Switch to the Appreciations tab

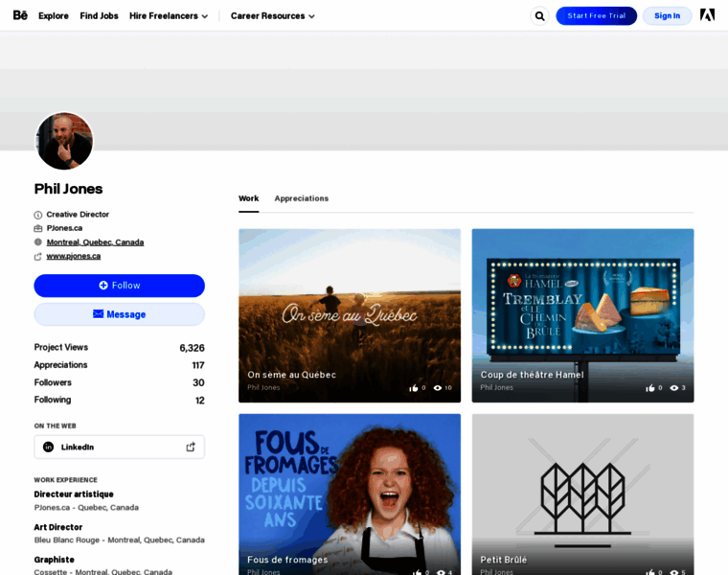301,198
